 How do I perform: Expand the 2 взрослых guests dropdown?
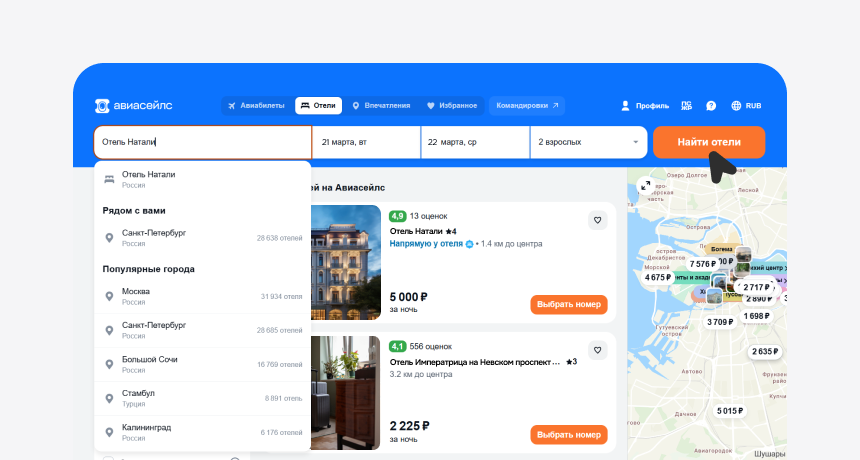[587, 142]
